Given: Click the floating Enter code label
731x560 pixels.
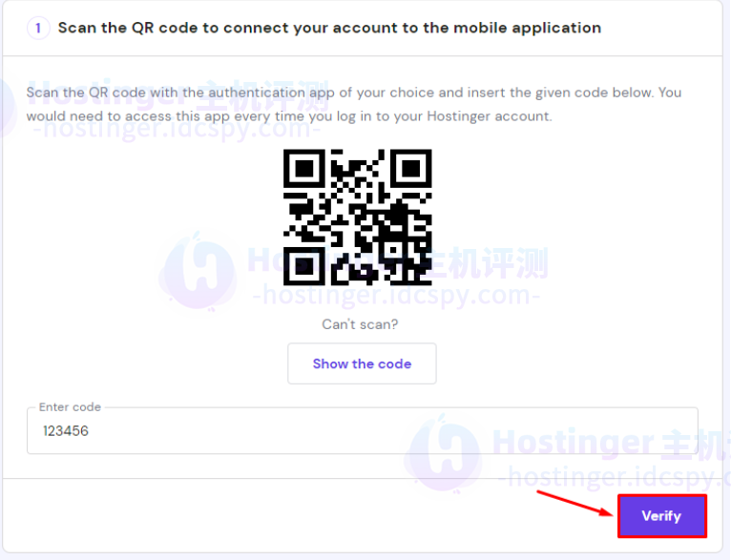Looking at the screenshot, I should (70, 406).
